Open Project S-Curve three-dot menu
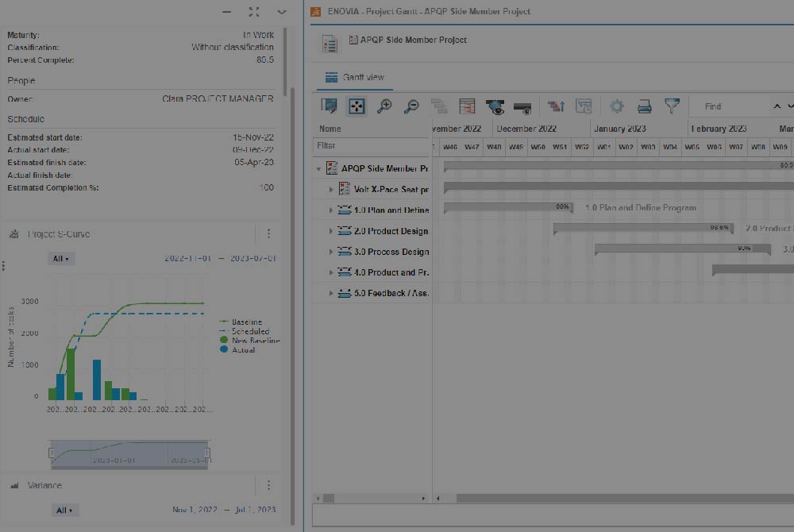 tap(268, 234)
